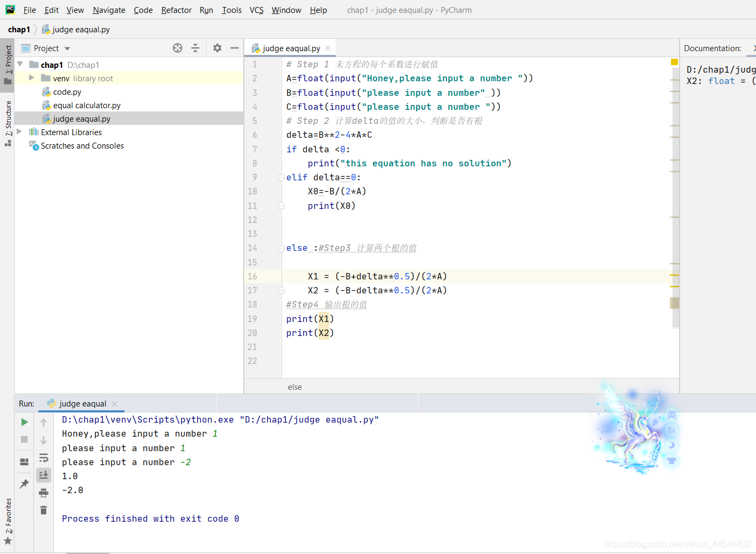The width and height of the screenshot is (756, 554).
Task: Select equal calculator.py in project tree
Action: click(87, 106)
